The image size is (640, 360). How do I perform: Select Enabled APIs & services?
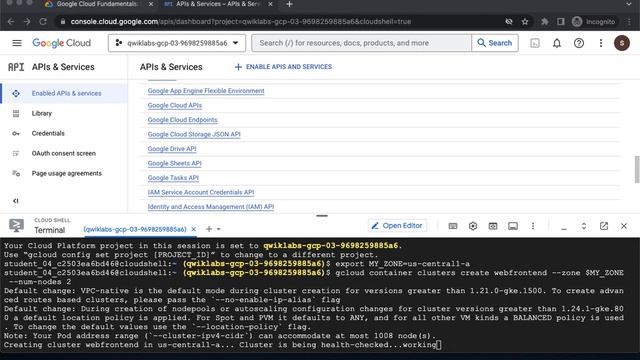point(64,93)
